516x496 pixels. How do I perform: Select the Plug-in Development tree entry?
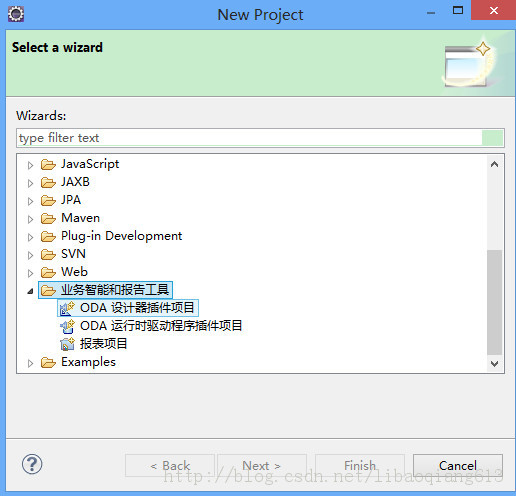pos(122,236)
